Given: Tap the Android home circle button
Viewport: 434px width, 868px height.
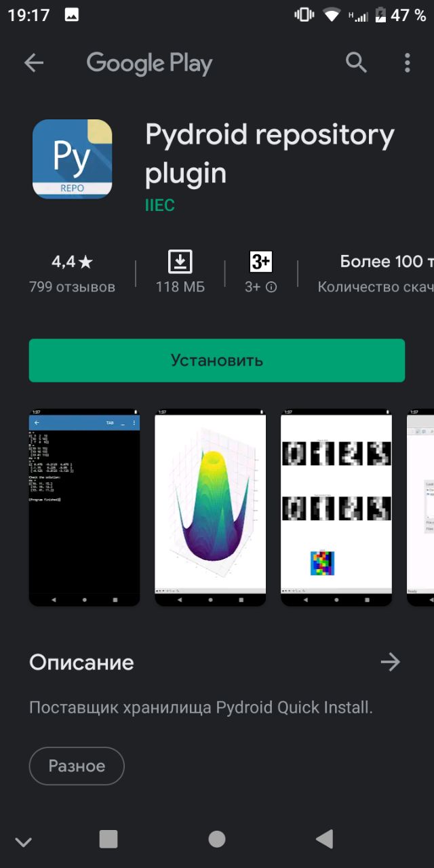Looking at the screenshot, I should (x=217, y=839).
